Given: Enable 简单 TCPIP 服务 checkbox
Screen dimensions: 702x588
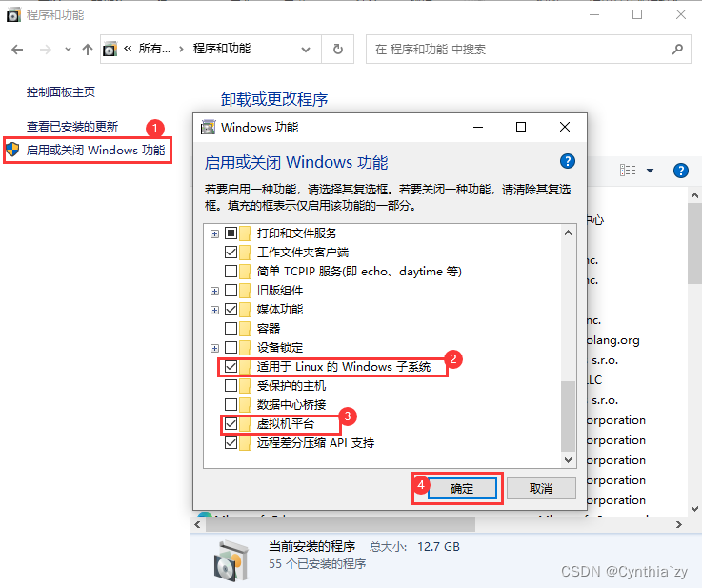Looking at the screenshot, I should point(231,272).
